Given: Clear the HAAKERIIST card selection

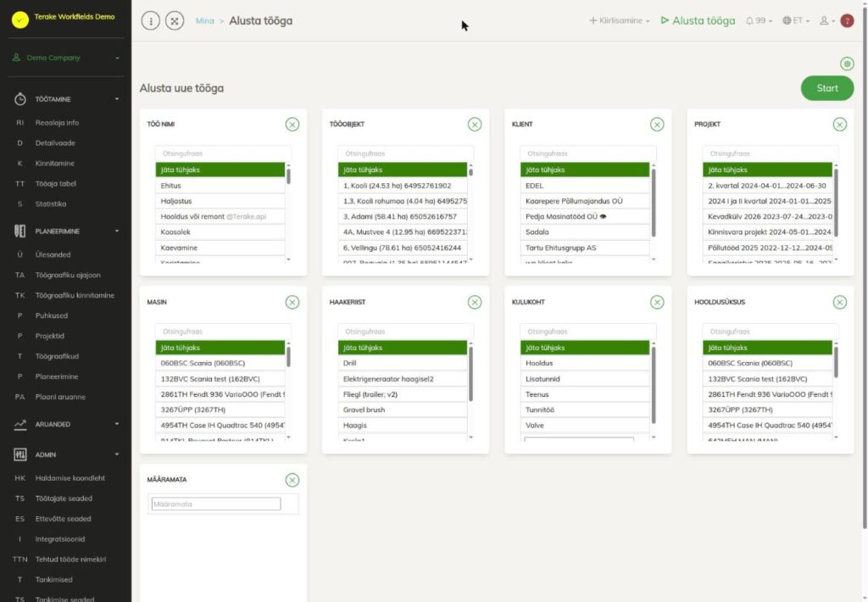Looking at the screenshot, I should point(475,303).
